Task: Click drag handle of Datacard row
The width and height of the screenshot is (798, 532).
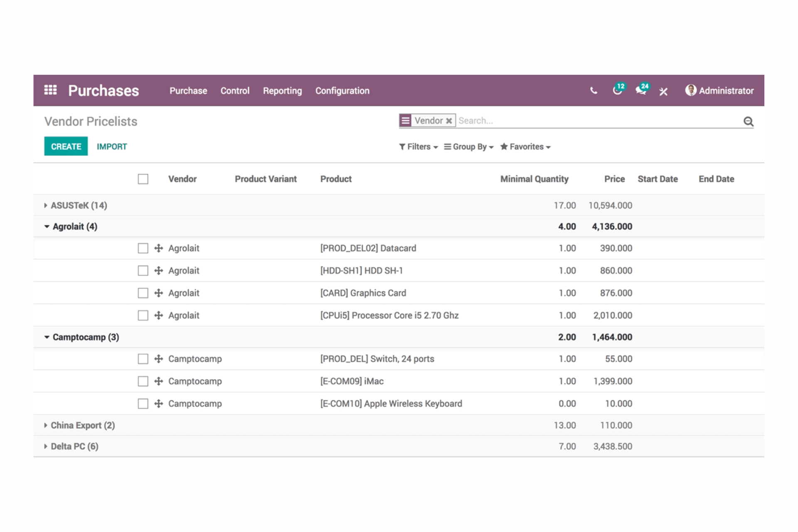Action: 158,248
